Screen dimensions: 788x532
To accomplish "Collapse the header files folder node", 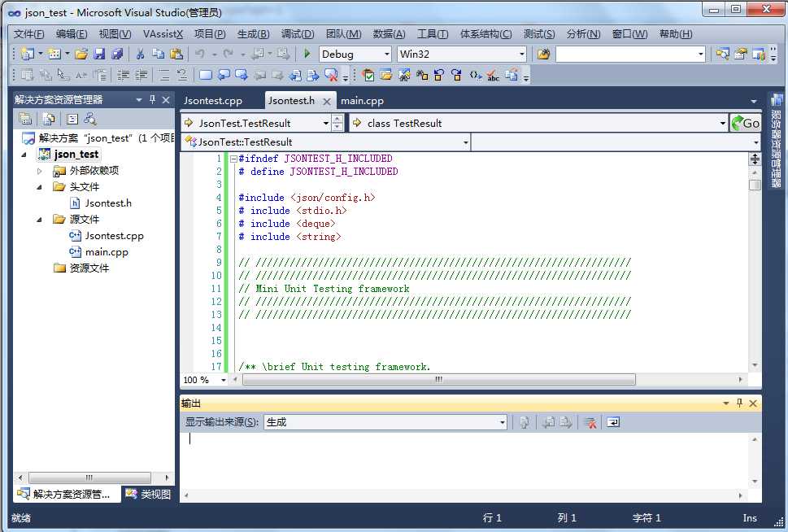I will click(40, 187).
